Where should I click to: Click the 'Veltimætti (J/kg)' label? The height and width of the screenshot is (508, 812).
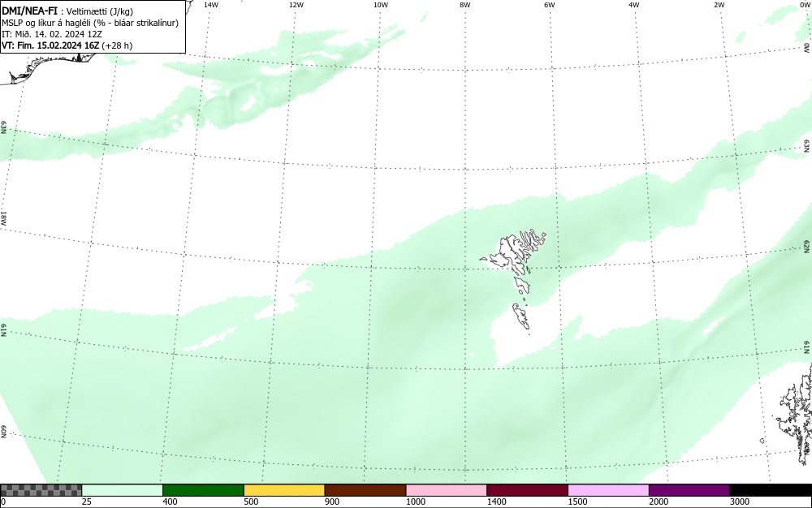[99, 11]
